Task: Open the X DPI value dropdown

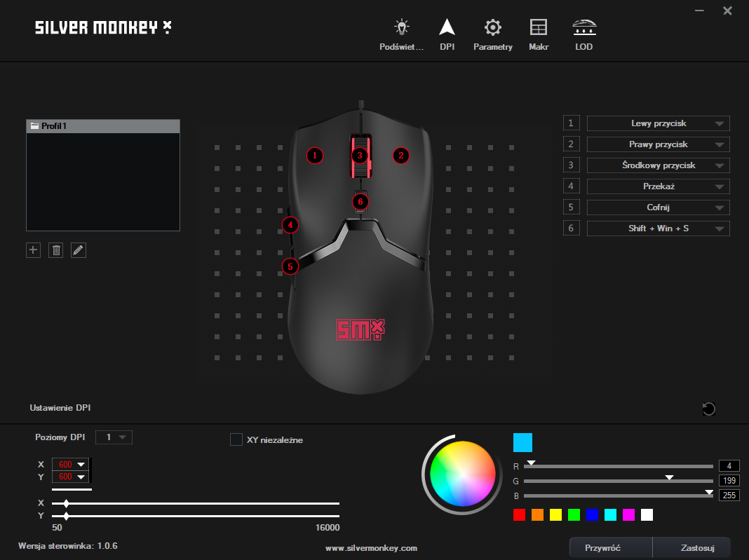Action: (x=70, y=465)
